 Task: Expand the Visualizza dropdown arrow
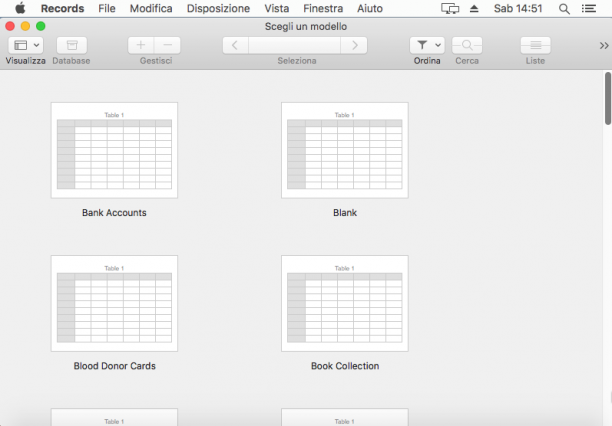pyautogui.click(x=36, y=45)
